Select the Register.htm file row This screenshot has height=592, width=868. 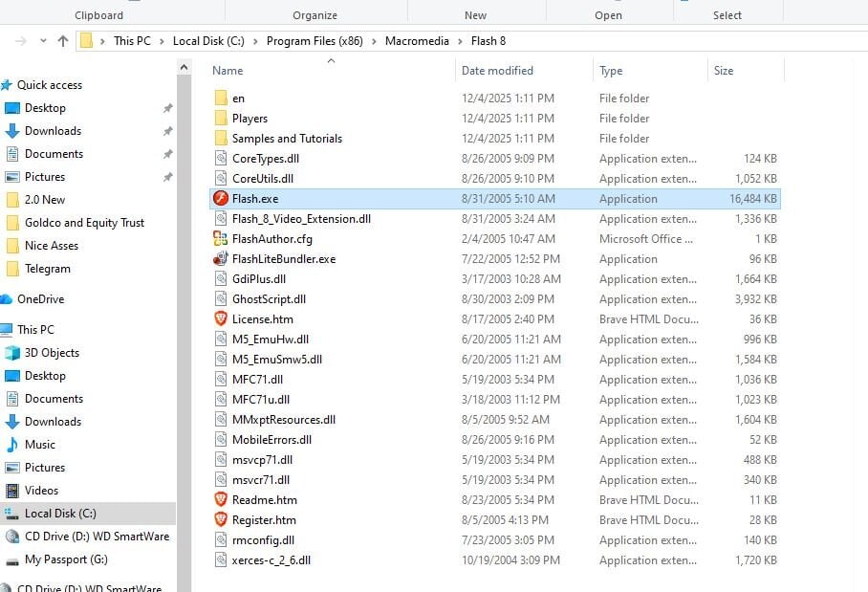(x=264, y=520)
